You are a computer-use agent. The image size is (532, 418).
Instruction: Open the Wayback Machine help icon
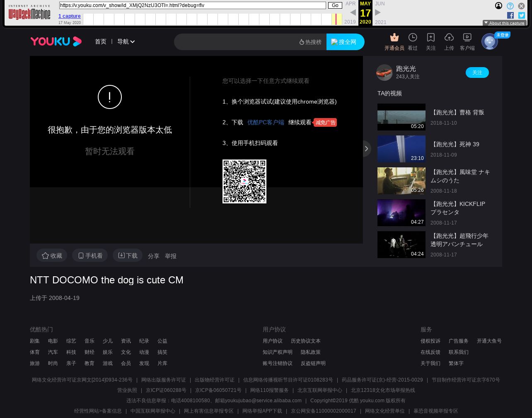pyautogui.click(x=510, y=6)
